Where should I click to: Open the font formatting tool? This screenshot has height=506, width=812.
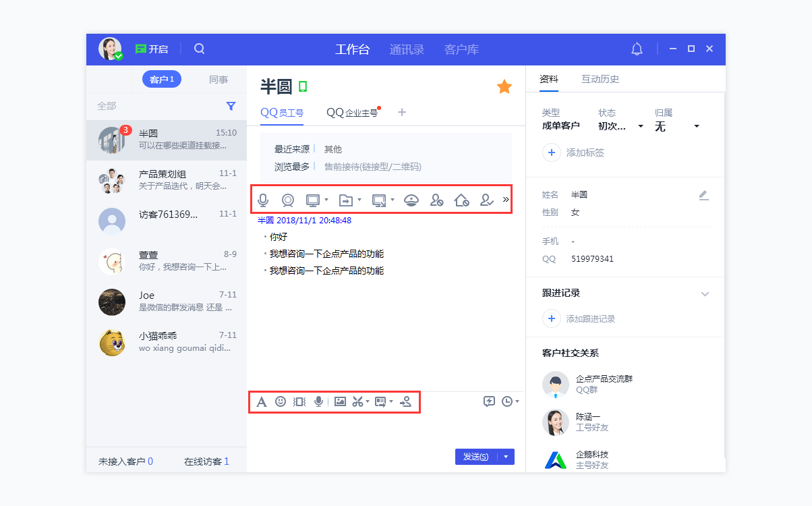point(262,401)
